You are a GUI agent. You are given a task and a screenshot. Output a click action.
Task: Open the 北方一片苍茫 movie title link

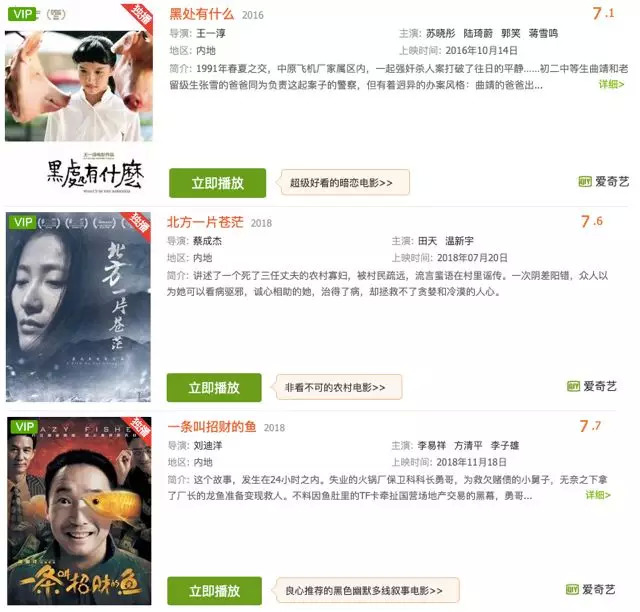pyautogui.click(x=205, y=222)
